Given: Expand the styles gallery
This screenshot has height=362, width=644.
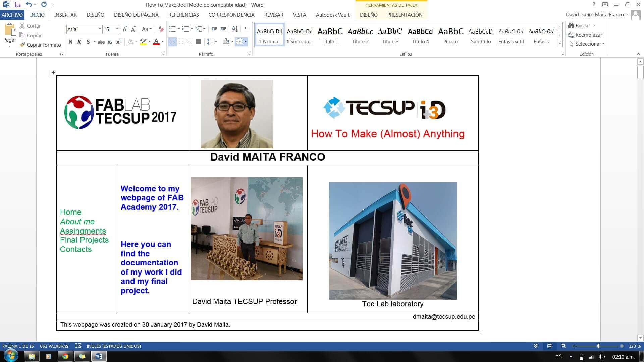Looking at the screenshot, I should click(559, 43).
